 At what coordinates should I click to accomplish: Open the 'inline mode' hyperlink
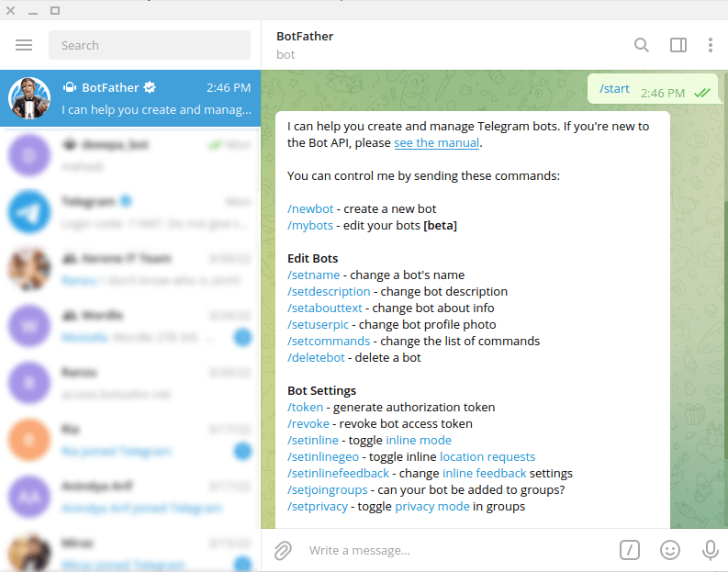(419, 440)
